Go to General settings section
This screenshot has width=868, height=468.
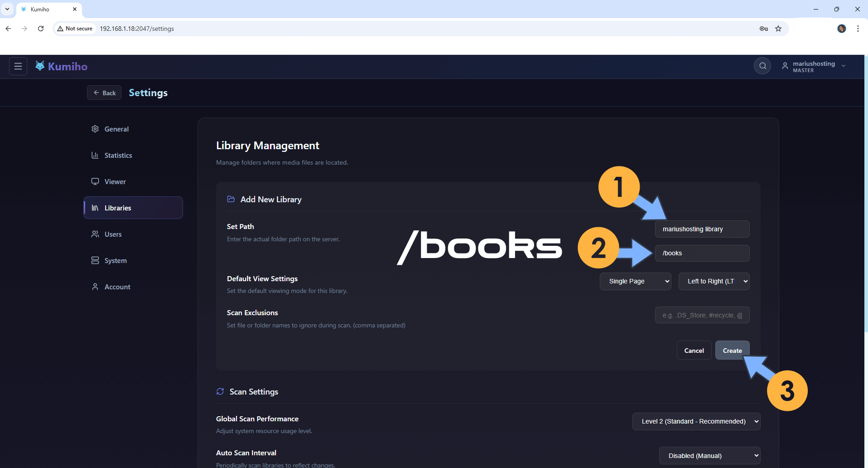point(116,129)
